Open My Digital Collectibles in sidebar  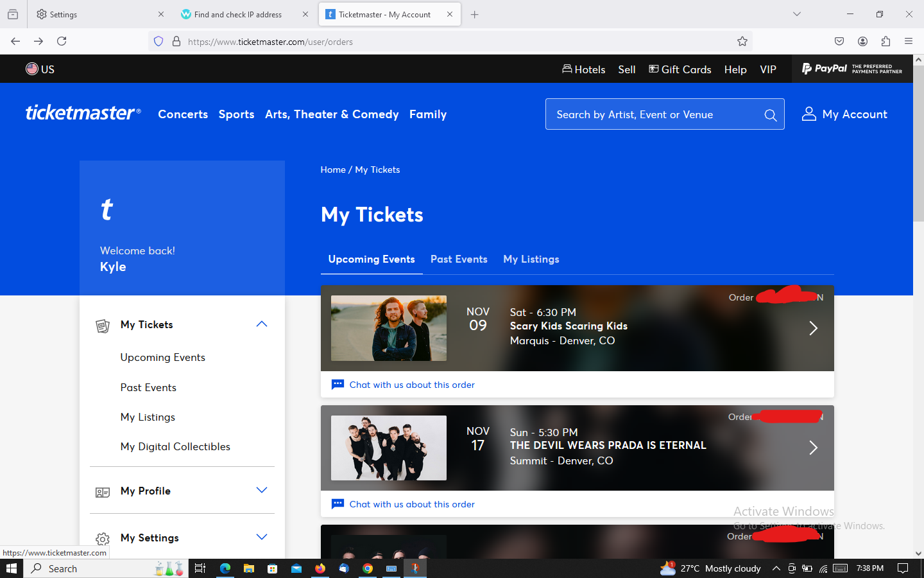coord(175,446)
